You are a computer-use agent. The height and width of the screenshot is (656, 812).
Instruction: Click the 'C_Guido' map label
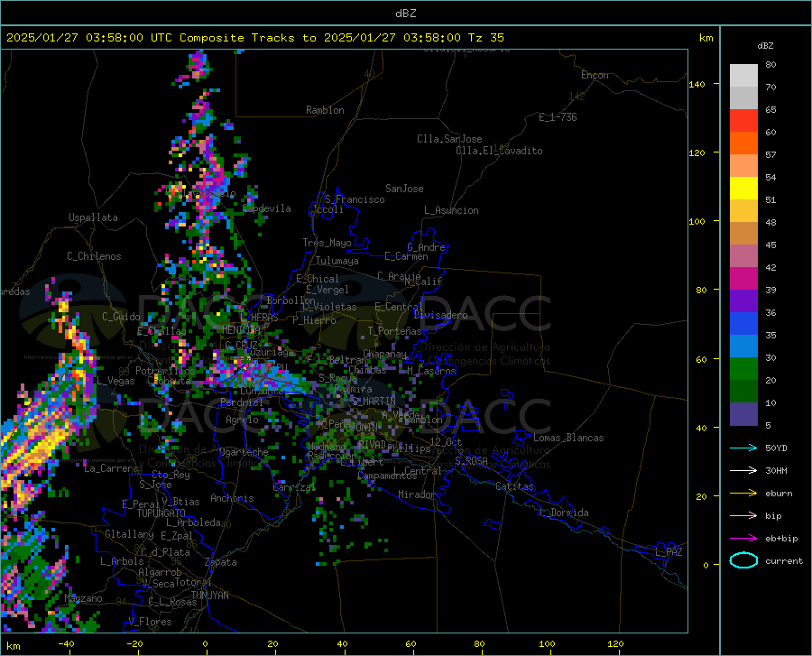pyautogui.click(x=121, y=317)
